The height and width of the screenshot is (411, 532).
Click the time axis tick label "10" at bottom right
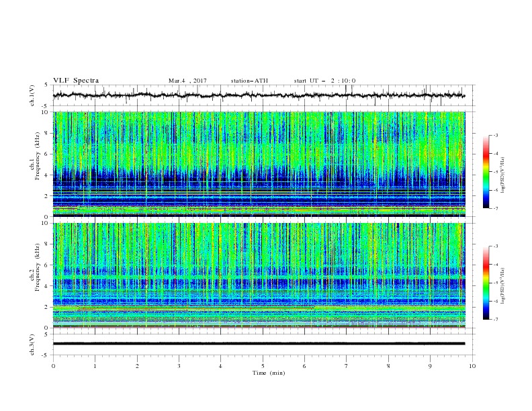pos(472,366)
